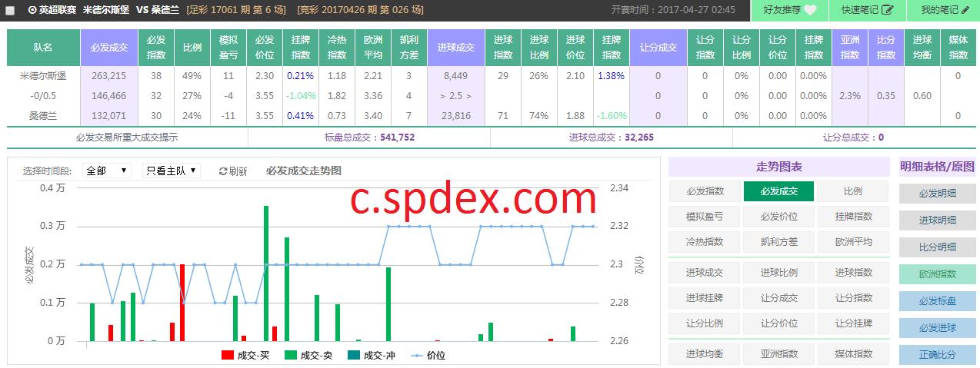Screen dimensions: 980x368
Task: Click the 必发成交 table column header
Action: tap(108, 47)
